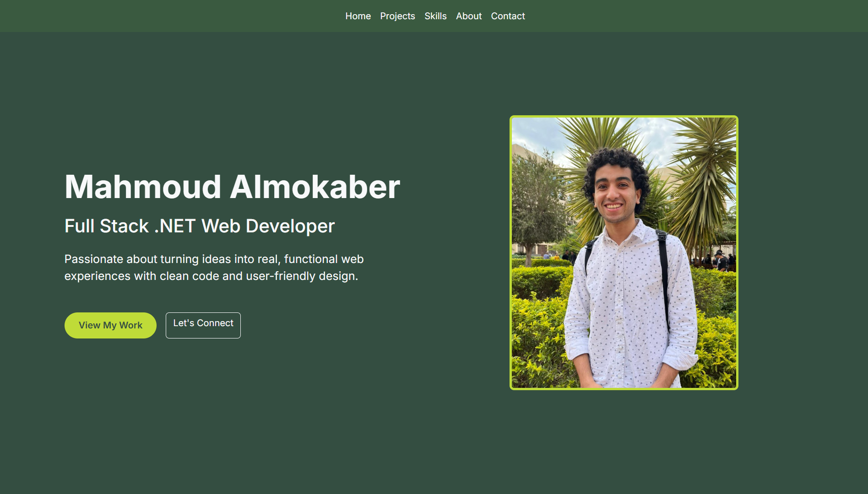Click the first name "Mahmoud" in heading
Image resolution: width=868 pixels, height=494 pixels.
point(143,187)
